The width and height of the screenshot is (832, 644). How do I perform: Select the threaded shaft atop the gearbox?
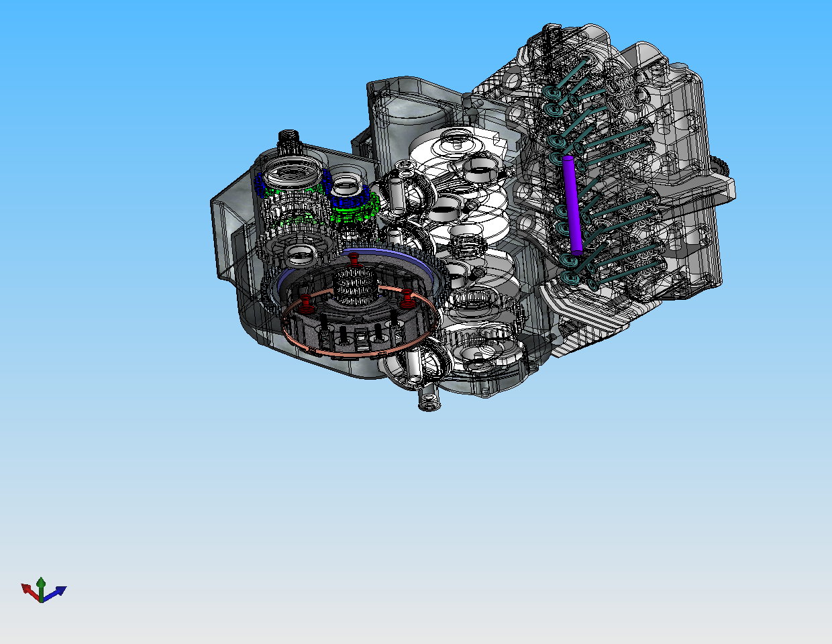(x=289, y=142)
